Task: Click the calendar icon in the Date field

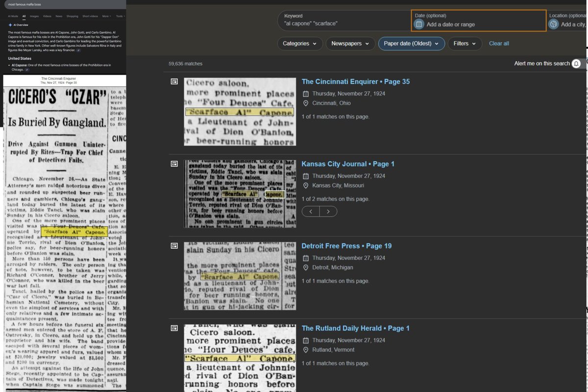Action: point(418,24)
